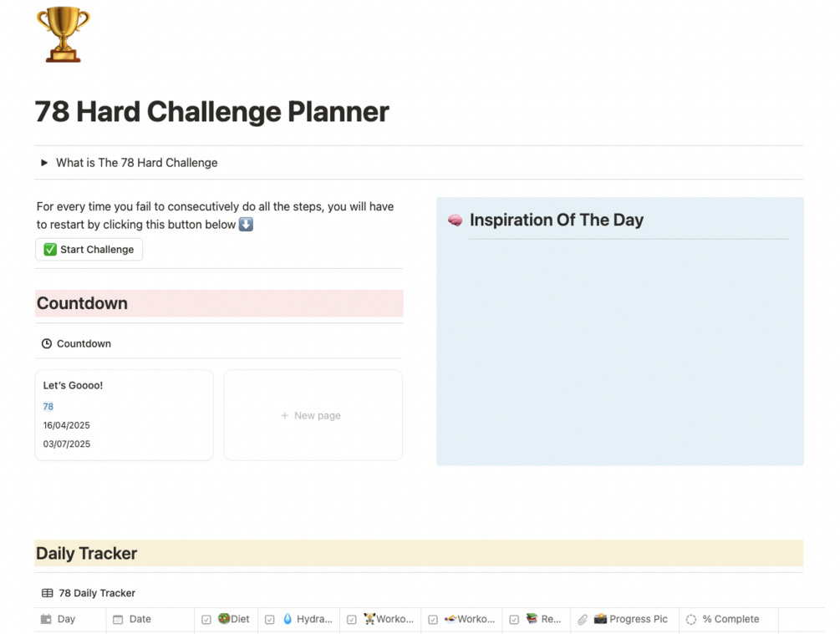Click the table icon next to 78 Daily Tracker
This screenshot has width=840, height=634.
(48, 593)
